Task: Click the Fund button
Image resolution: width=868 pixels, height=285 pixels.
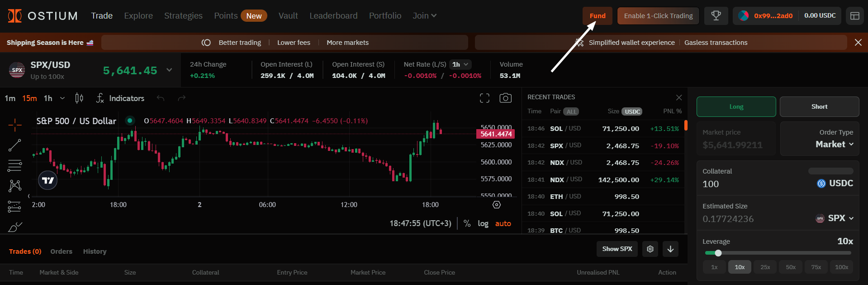Action: (x=597, y=16)
